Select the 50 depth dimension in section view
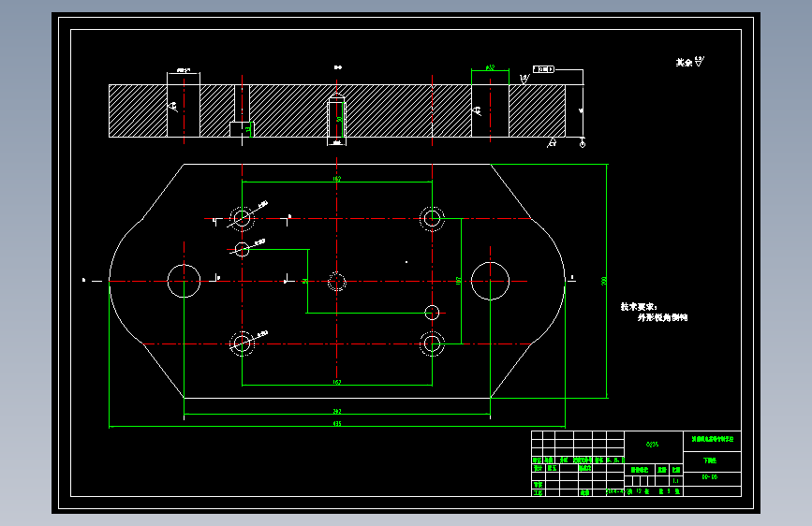The image size is (812, 526). pos(339,119)
